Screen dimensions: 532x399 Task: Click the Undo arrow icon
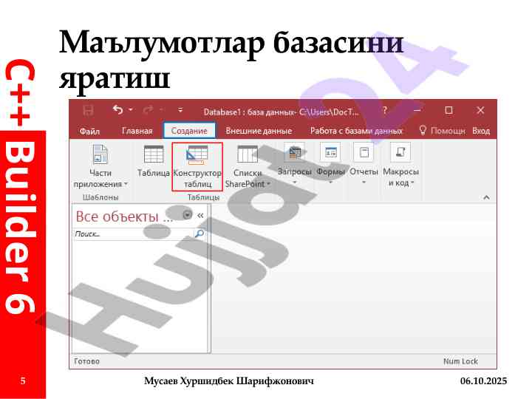(117, 111)
